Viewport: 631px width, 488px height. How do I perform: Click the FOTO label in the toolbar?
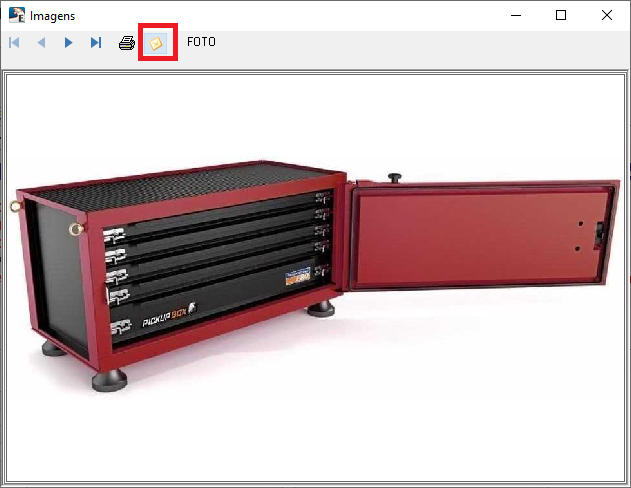(201, 43)
